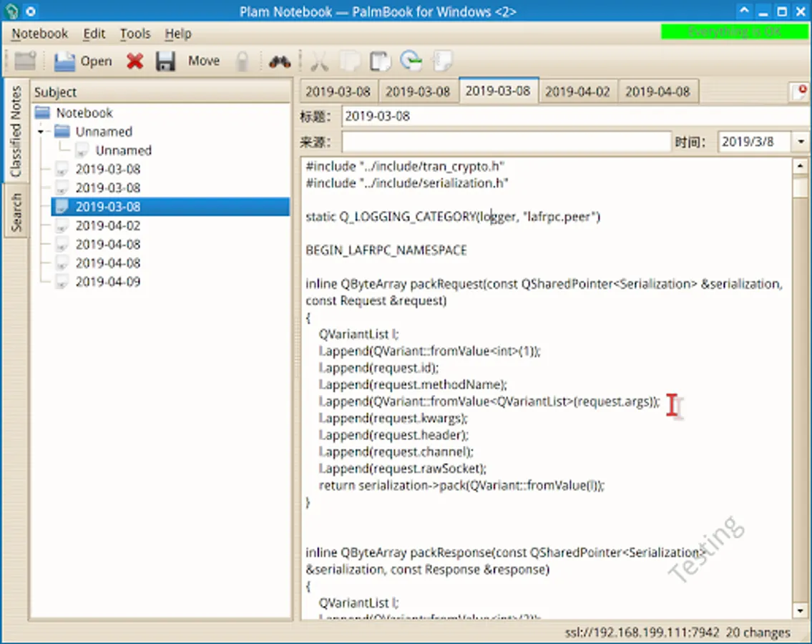
Task: Click the 2019-04-02 note icon
Action: click(62, 225)
